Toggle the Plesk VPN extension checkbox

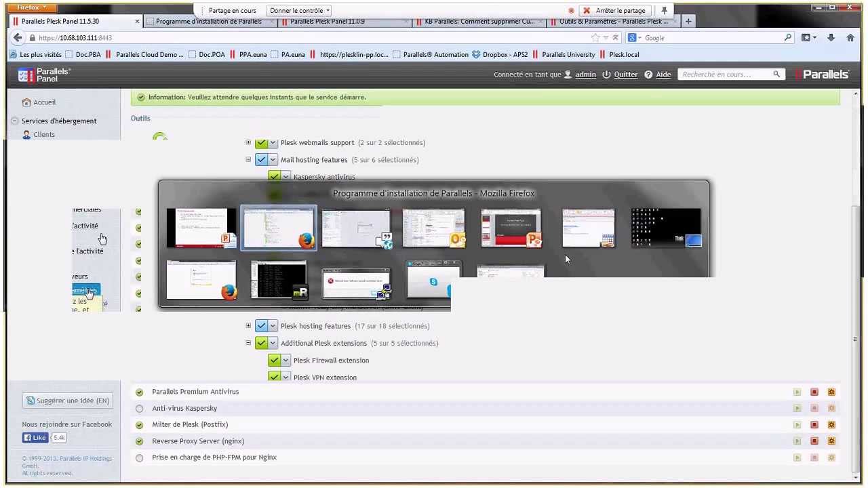[x=274, y=378]
